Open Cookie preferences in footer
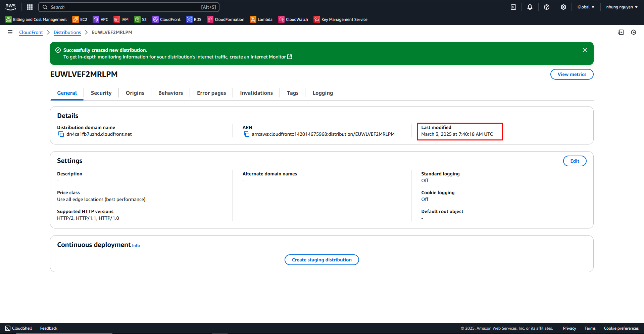 pyautogui.click(x=621, y=328)
